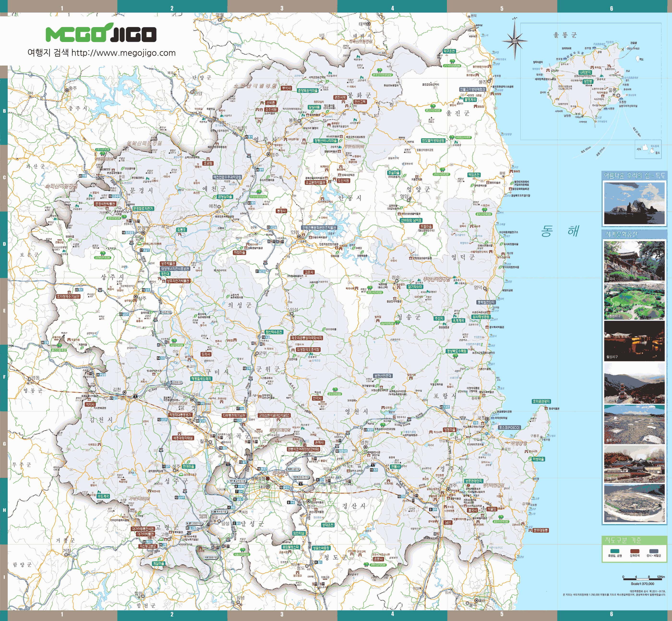672x621 pixels.
Task: Select the 해평철새도래지 marker
Action: 201,378
